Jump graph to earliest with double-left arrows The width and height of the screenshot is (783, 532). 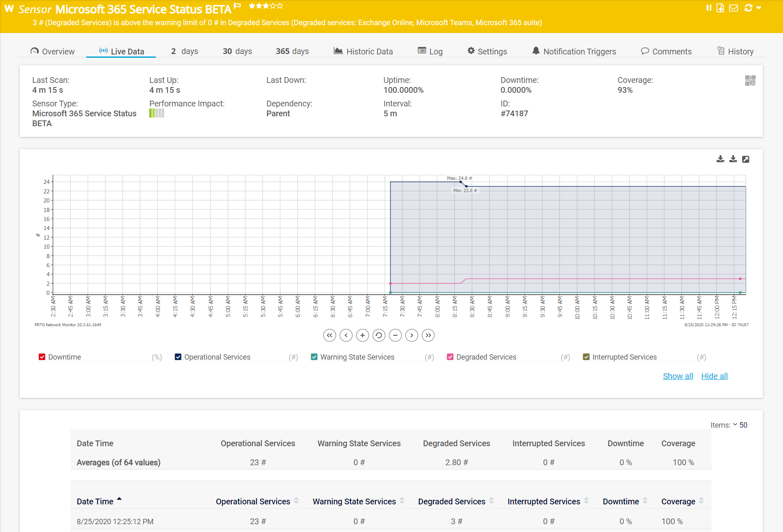click(329, 335)
